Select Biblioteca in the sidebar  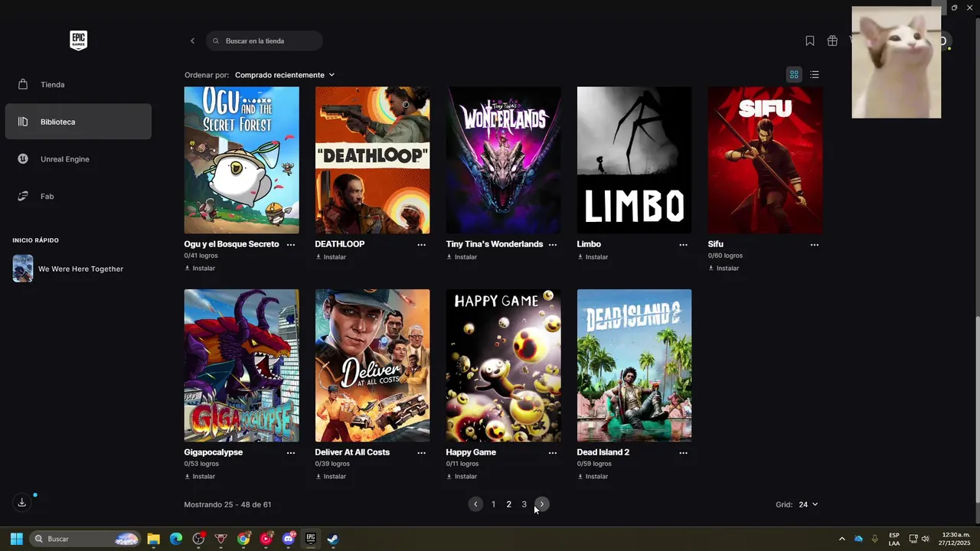(78, 122)
